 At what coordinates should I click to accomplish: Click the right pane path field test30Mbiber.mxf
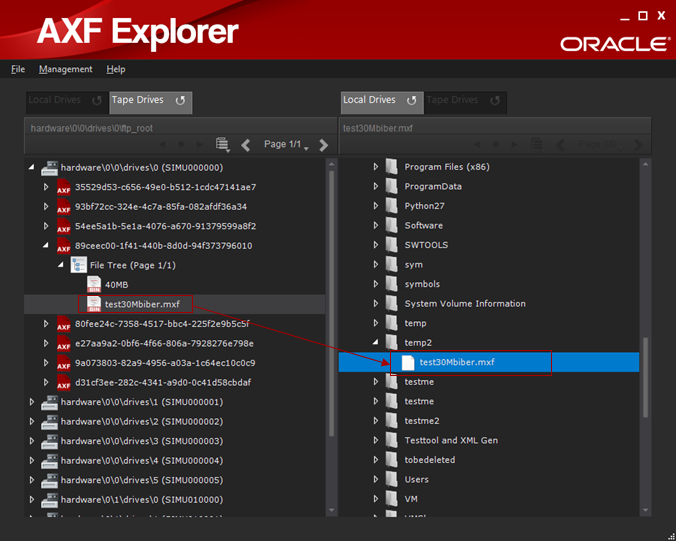click(495, 128)
